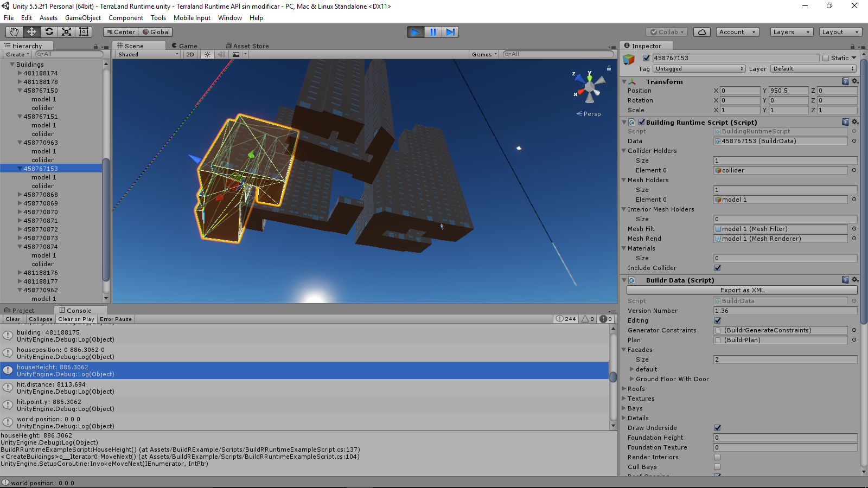Open Transform component help icon
The width and height of the screenshot is (868, 488).
(845, 81)
